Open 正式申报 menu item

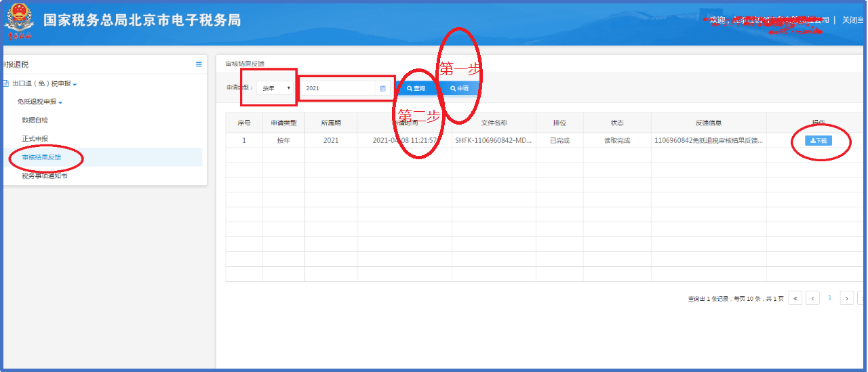point(35,138)
